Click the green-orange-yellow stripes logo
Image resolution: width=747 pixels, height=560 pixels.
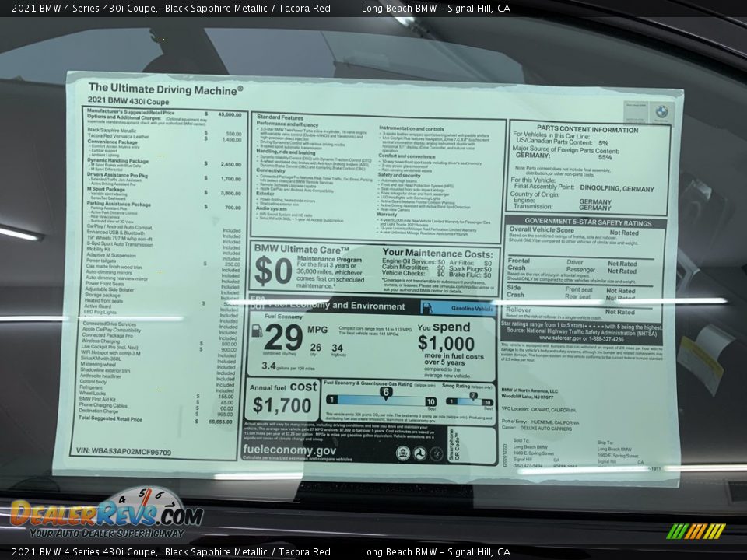point(696,531)
